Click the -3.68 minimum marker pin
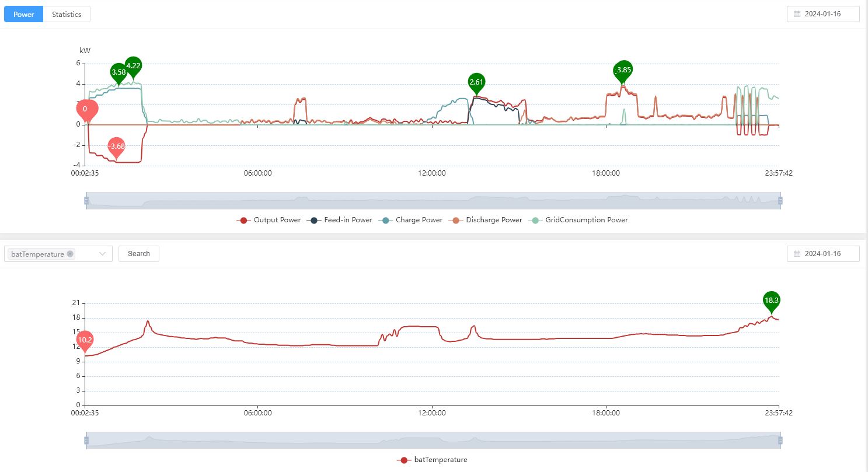This screenshot has height=472, width=868. tap(117, 146)
